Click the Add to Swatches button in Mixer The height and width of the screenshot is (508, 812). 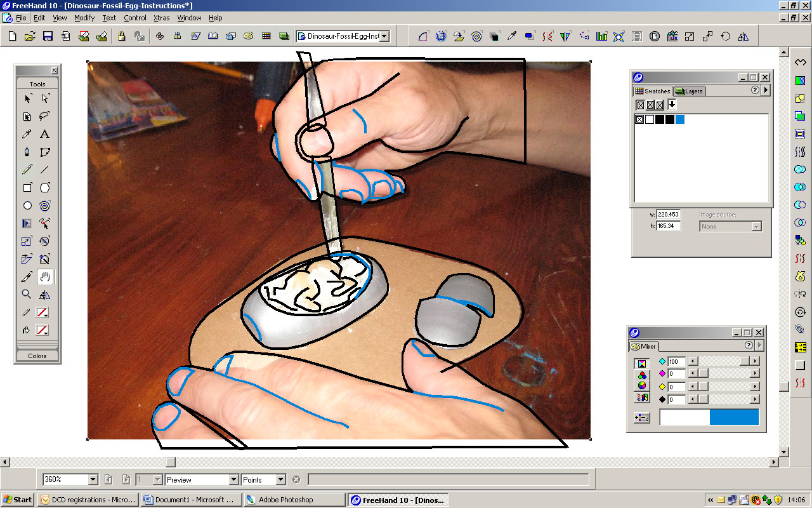tap(641, 417)
